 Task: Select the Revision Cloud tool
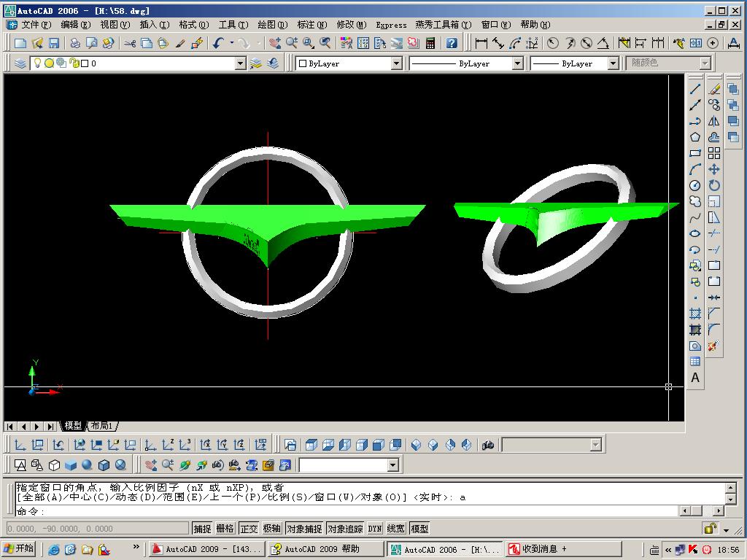pos(695,201)
